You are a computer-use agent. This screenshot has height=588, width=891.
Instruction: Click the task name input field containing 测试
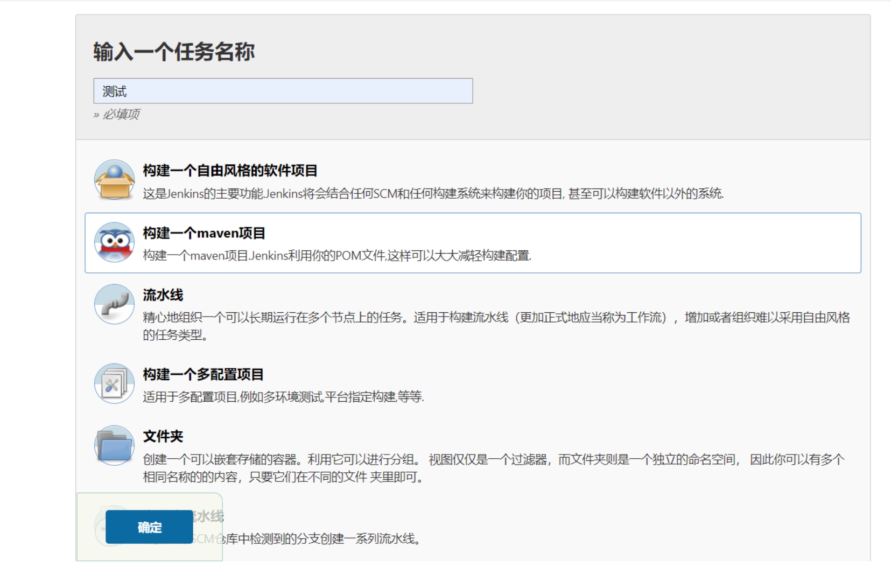pyautogui.click(x=283, y=91)
